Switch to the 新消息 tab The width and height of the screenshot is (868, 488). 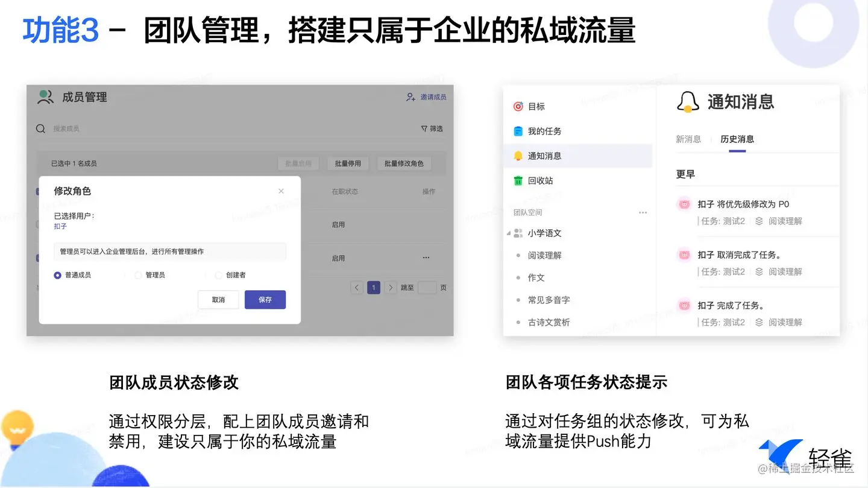(689, 139)
